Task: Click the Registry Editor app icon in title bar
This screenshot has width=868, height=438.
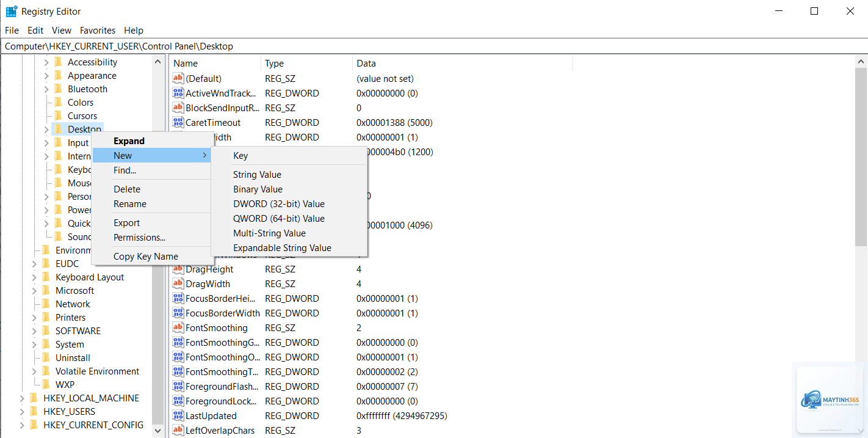Action: pos(11,11)
